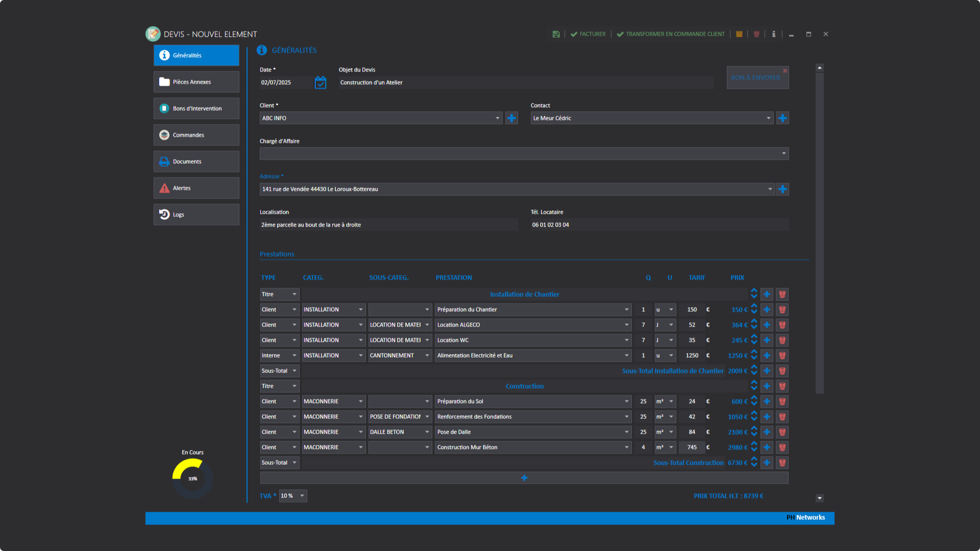Click the En Cours 33% progress gauge
The height and width of the screenshot is (551, 980).
pyautogui.click(x=192, y=479)
